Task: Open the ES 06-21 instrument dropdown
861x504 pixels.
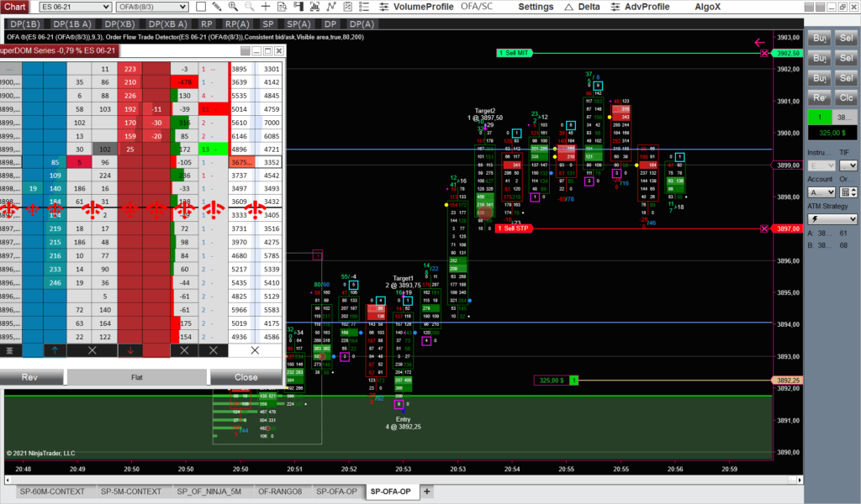Action: [x=76, y=7]
